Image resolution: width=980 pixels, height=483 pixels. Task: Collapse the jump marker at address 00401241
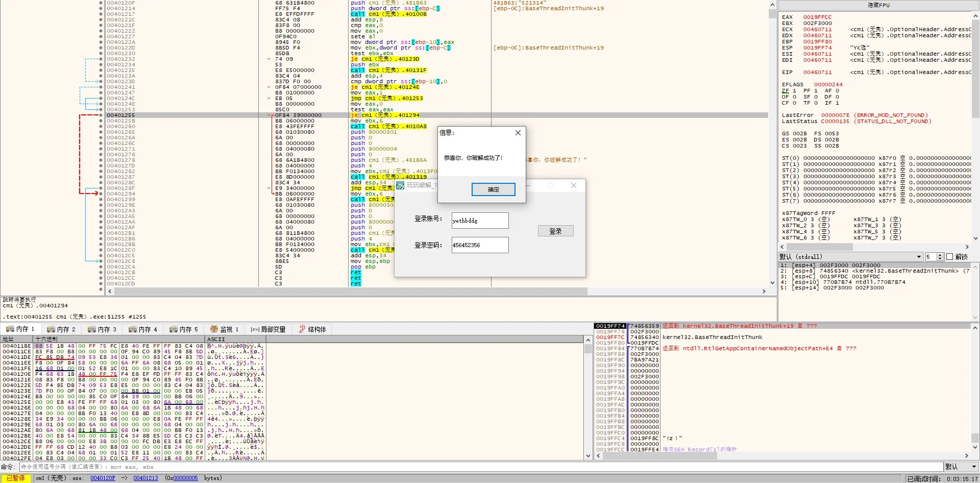pos(269,87)
